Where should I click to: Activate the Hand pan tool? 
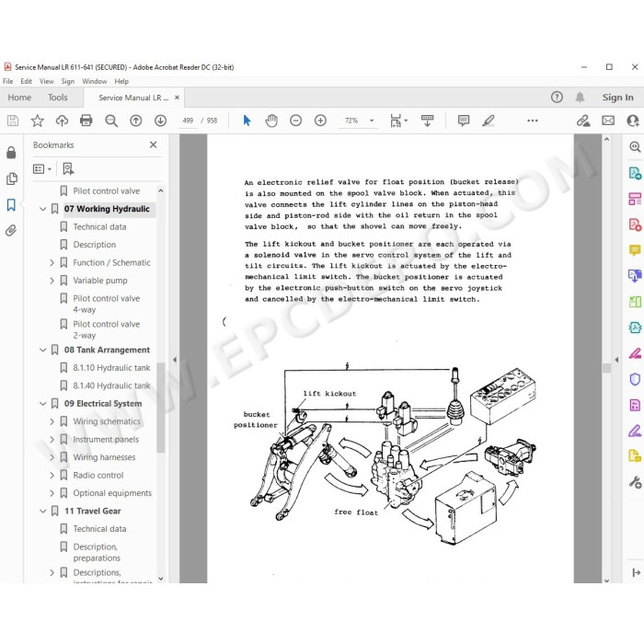click(x=271, y=121)
